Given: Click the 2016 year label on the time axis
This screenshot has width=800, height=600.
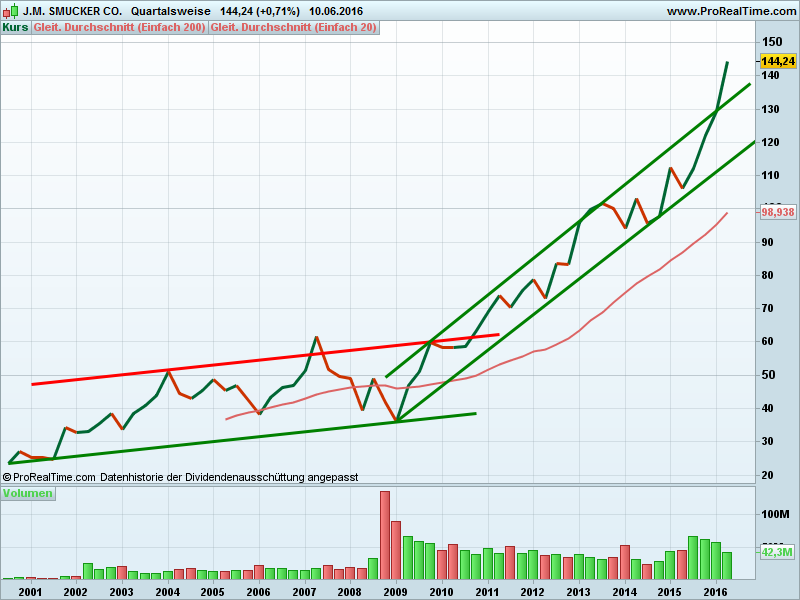Looking at the screenshot, I should click(716, 592).
